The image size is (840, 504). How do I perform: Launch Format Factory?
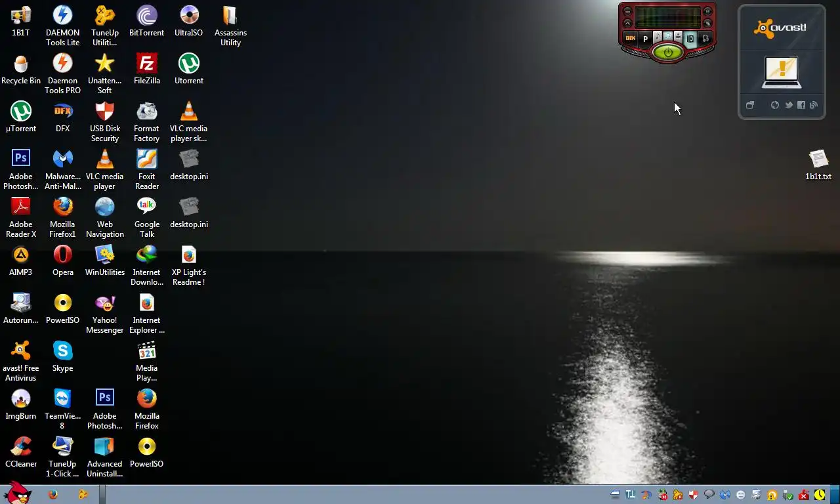[x=147, y=121]
